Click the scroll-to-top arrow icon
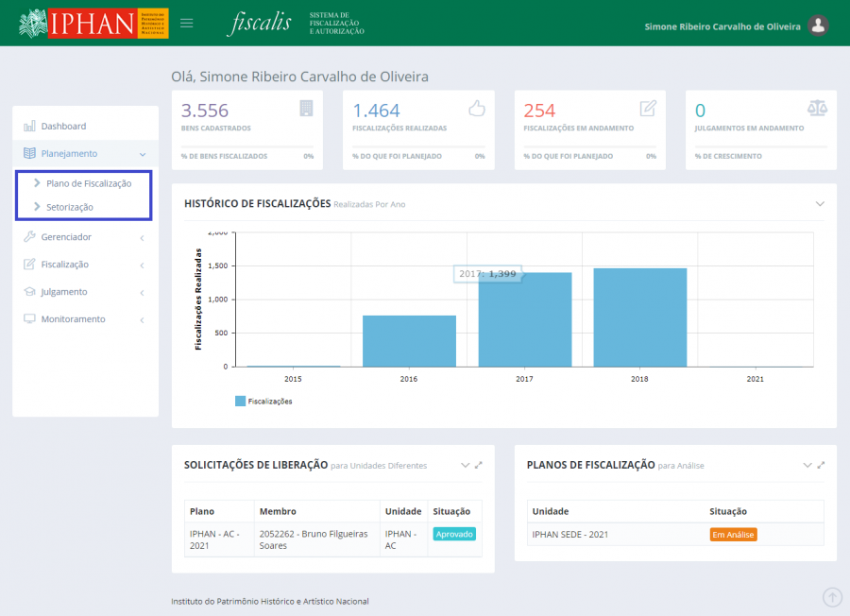 832,596
